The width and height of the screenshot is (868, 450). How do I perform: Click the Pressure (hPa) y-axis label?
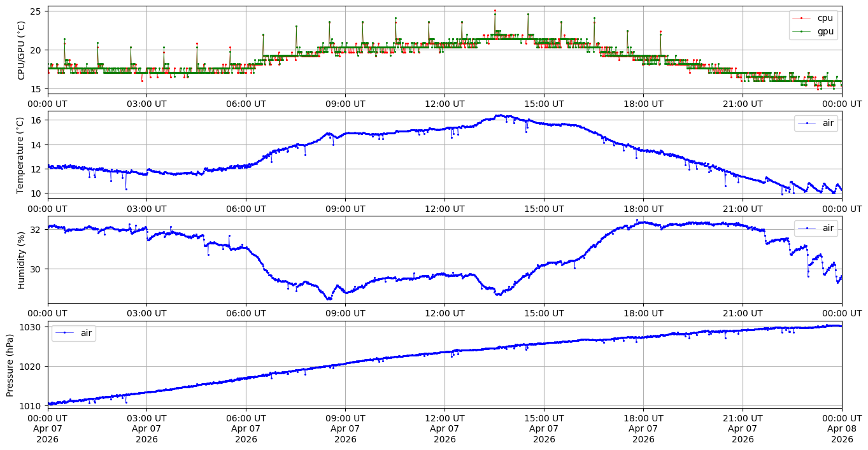click(10, 365)
